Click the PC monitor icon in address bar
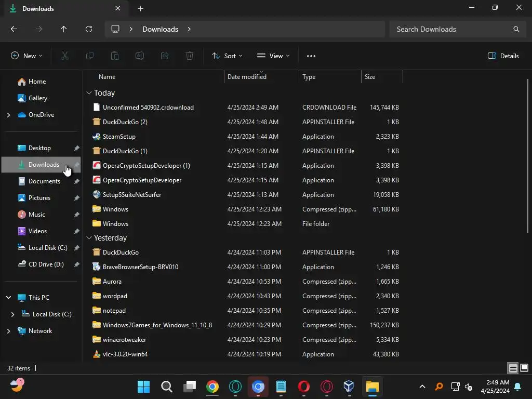532x399 pixels. [115, 29]
